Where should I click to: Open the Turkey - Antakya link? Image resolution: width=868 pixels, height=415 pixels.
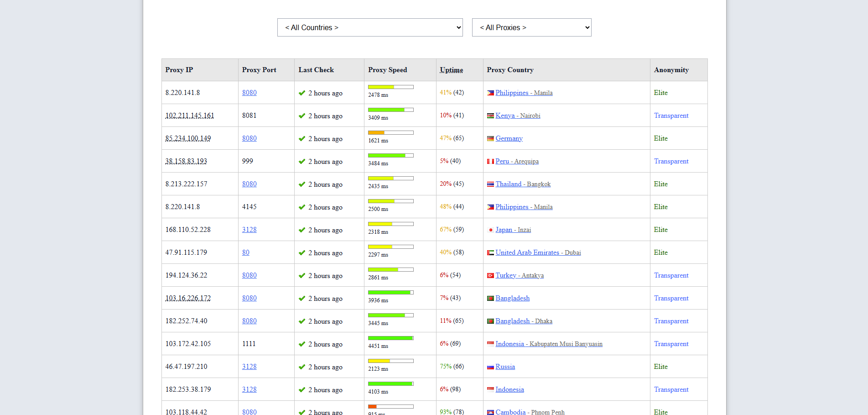coord(520,275)
